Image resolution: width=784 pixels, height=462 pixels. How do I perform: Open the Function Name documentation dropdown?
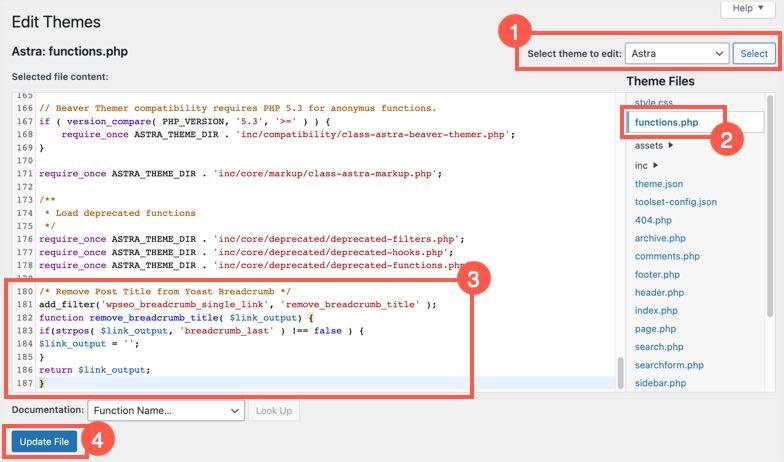(166, 410)
